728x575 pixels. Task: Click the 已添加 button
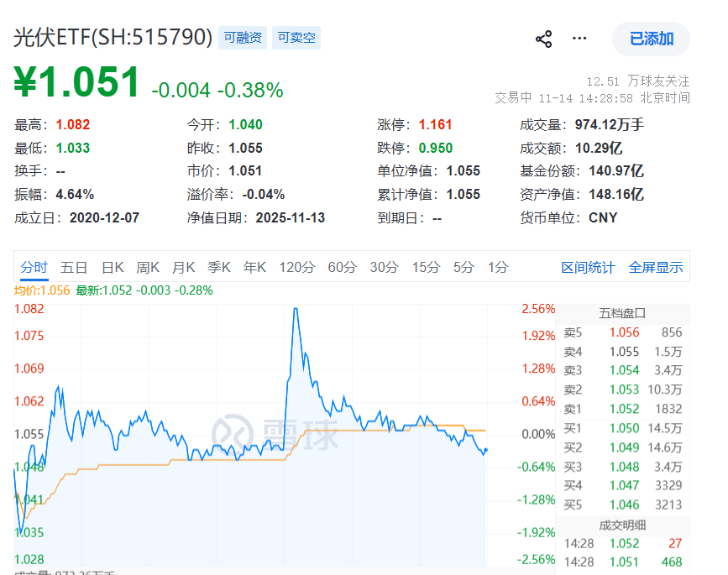[651, 39]
